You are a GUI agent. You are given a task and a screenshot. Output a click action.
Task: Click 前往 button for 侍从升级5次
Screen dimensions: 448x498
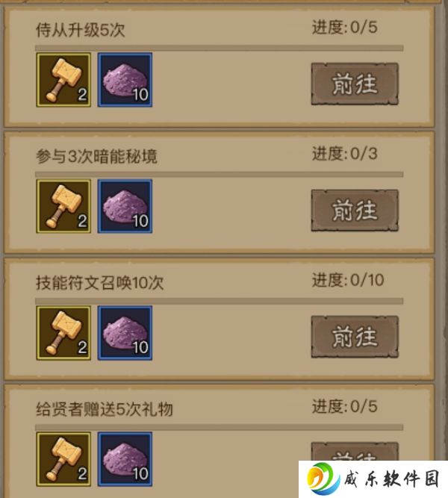[x=355, y=84]
